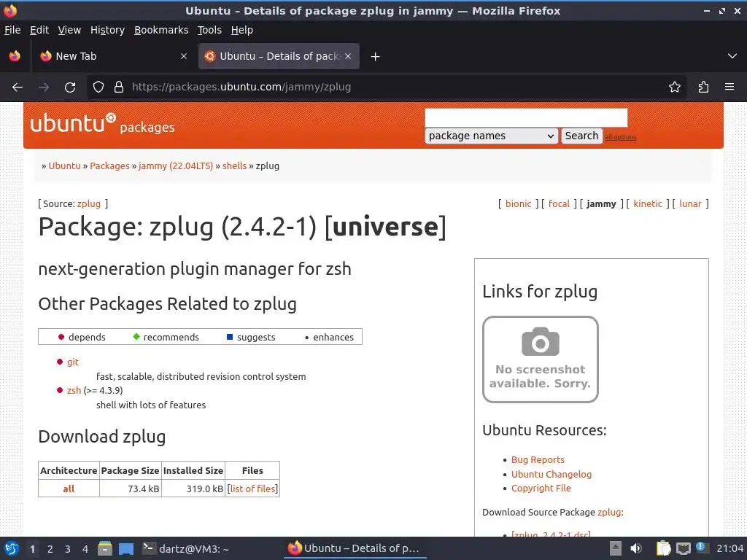
Task: Open the zsh dependency package
Action: click(x=74, y=391)
